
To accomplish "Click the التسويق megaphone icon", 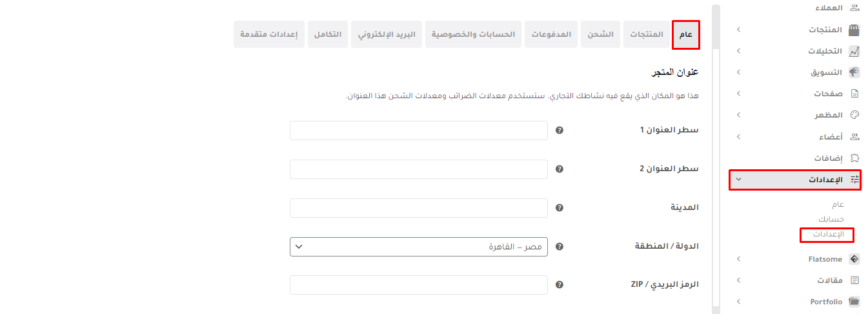I will tap(854, 72).
